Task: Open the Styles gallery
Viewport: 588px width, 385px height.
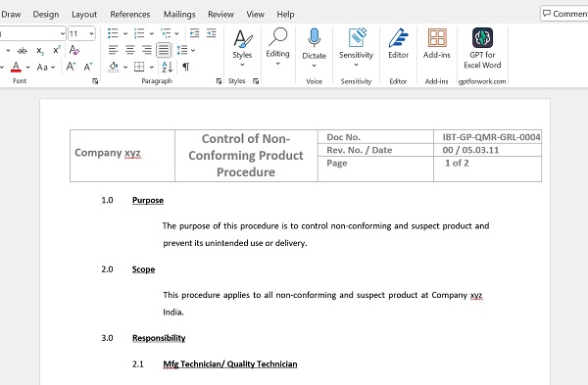Action: [x=242, y=48]
